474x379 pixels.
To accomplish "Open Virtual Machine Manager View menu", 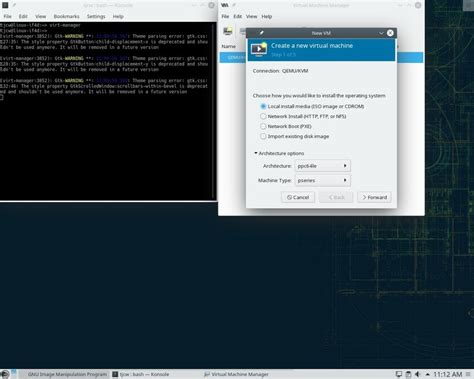I will [252, 16].
